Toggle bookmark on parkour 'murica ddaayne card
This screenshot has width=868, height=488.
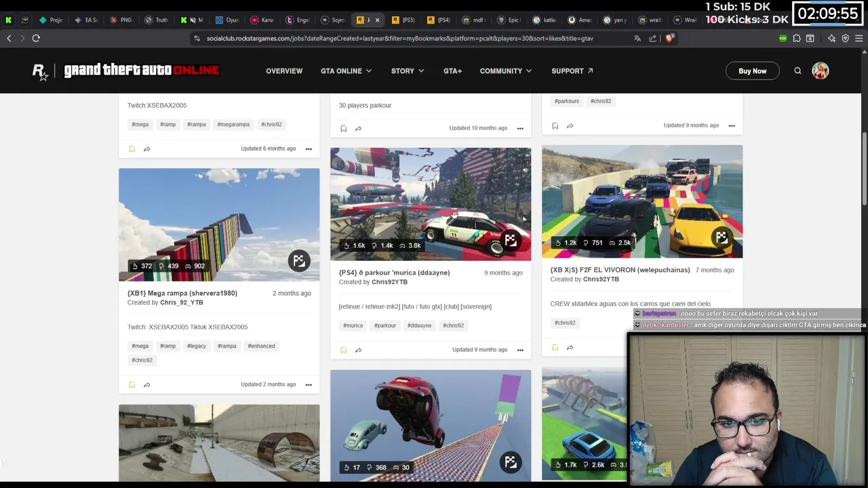(343, 350)
